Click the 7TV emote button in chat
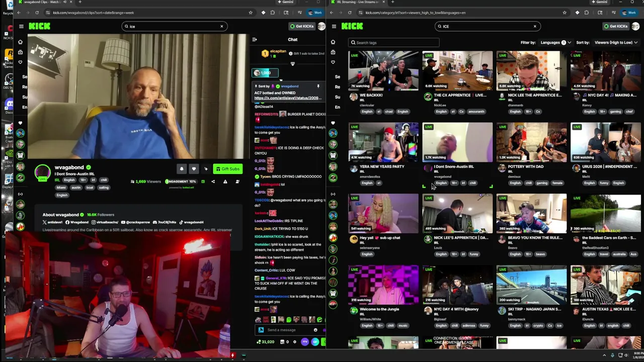644x362 pixels. (304, 342)
